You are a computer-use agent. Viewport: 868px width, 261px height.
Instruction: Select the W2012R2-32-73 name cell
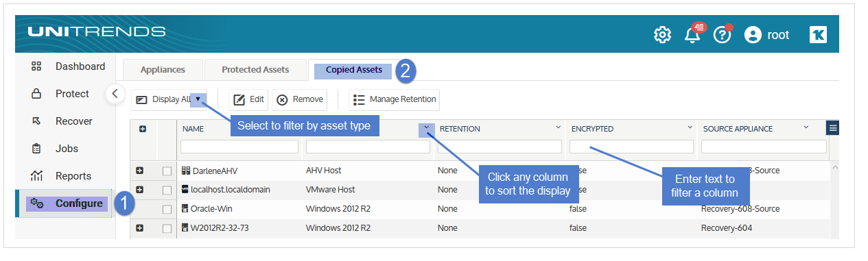pyautogui.click(x=220, y=227)
